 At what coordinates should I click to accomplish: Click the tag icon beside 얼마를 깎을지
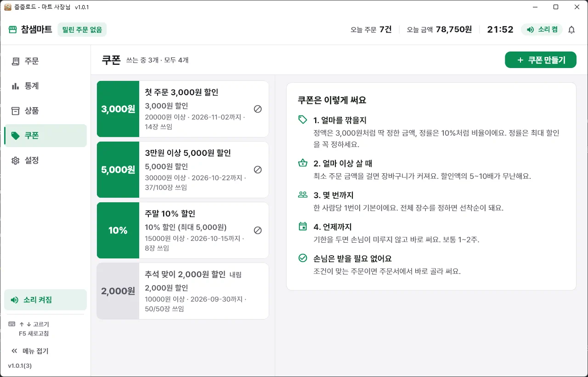click(302, 120)
